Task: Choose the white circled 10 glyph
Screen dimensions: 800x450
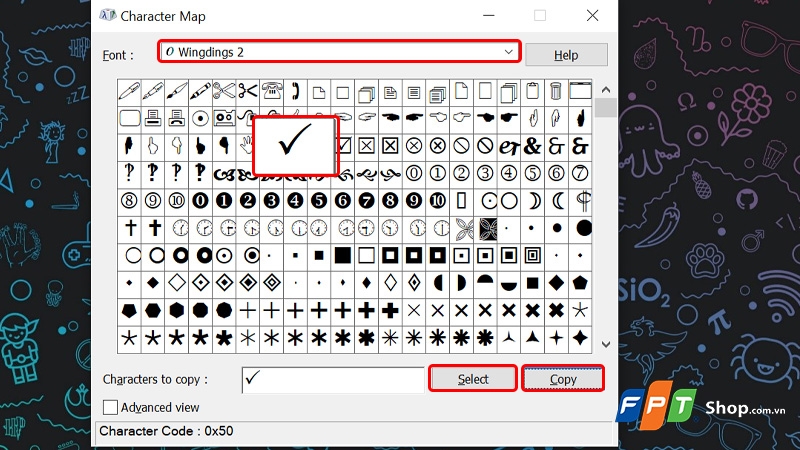Action: click(x=177, y=201)
